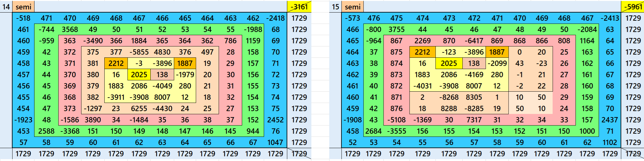
Task: Select the blue cell with value -518
Action: coord(23,18)
